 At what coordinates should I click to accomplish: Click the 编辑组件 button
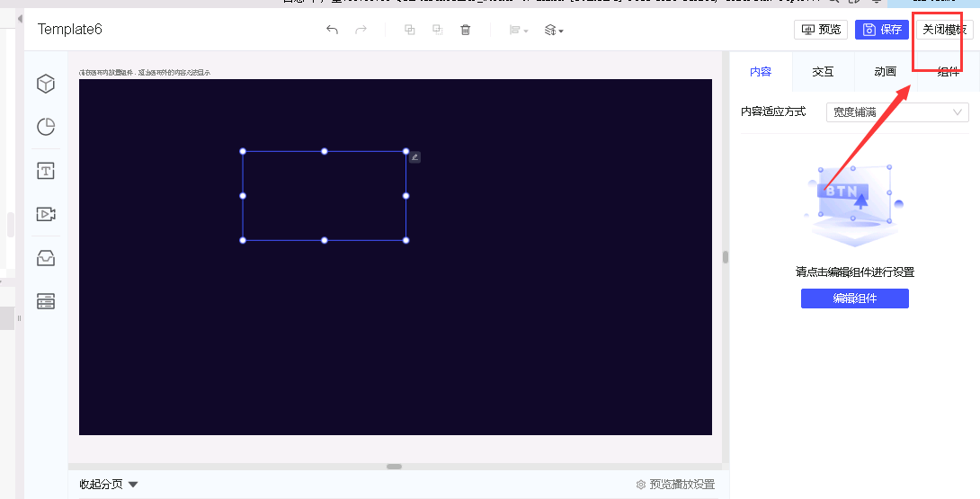pyautogui.click(x=855, y=299)
